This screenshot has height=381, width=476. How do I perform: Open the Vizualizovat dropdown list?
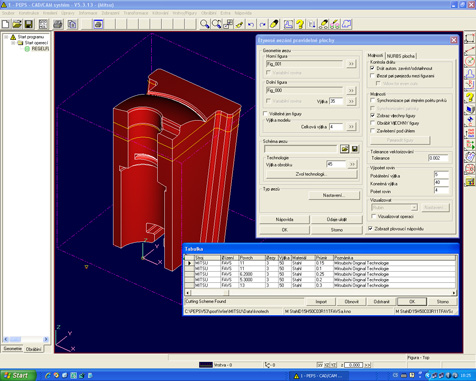[x=414, y=208]
